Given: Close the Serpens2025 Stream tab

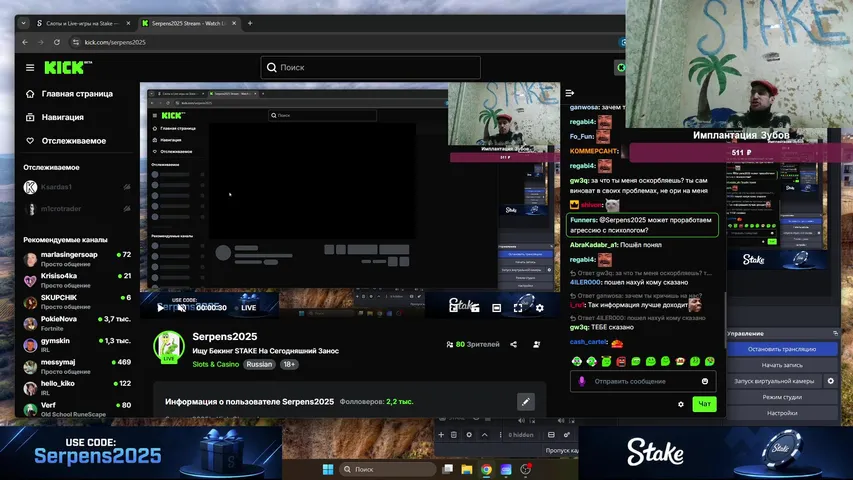Looking at the screenshot, I should 234,23.
